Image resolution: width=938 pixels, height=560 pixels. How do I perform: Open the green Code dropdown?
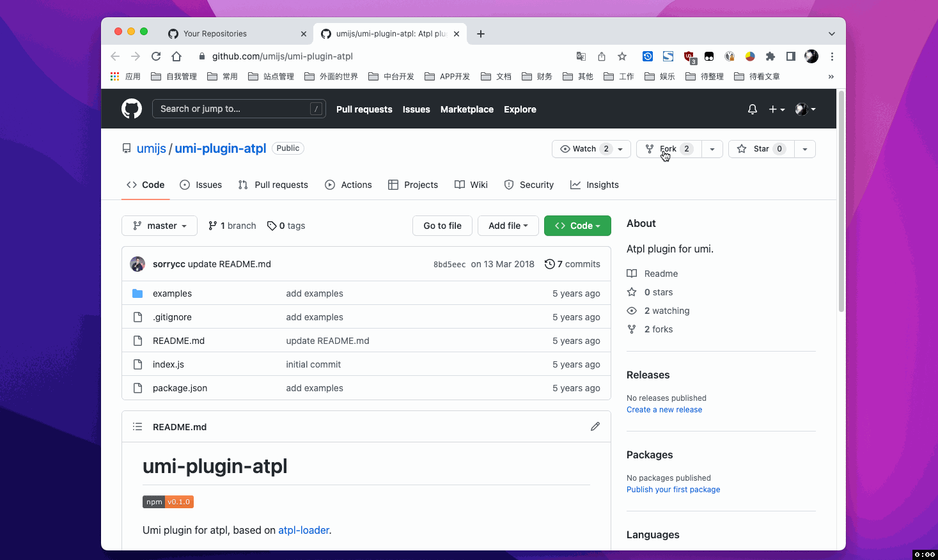tap(577, 226)
